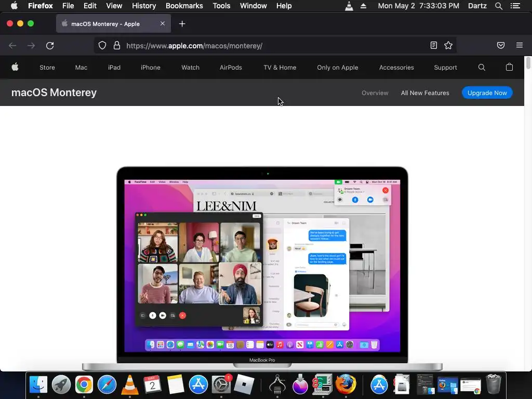The height and width of the screenshot is (399, 532).
Task: Open System Preferences gear in Dock
Action: [221, 385]
